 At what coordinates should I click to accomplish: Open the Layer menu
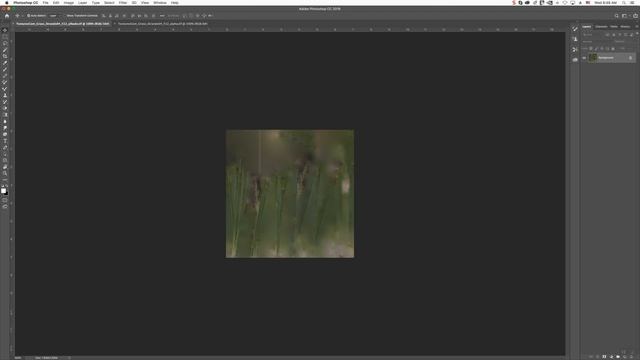tap(82, 2)
